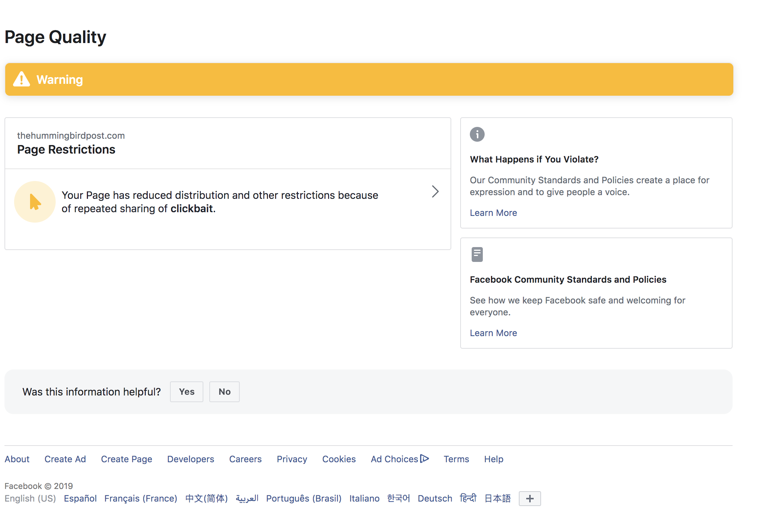Open Learn More under Facebook Community Standards
The height and width of the screenshot is (532, 763).
(x=493, y=333)
